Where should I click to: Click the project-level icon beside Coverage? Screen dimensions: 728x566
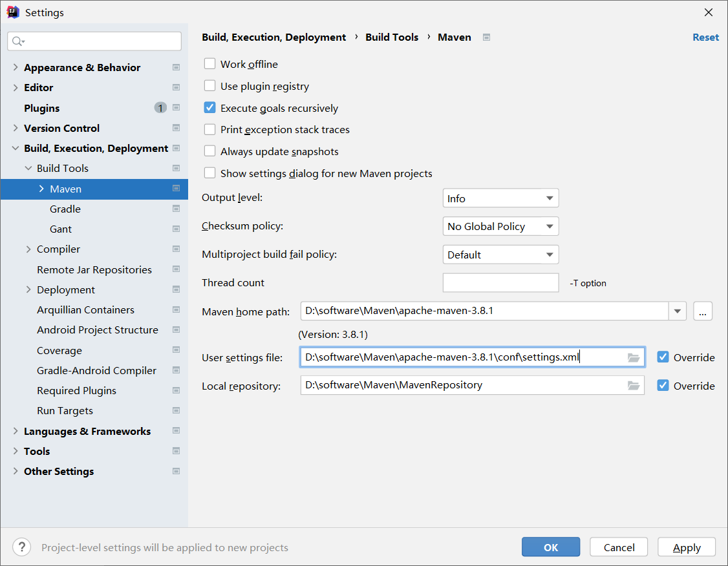click(176, 350)
